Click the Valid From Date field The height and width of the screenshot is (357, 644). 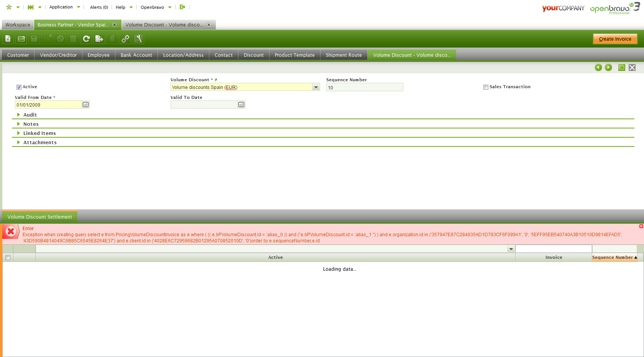coord(49,105)
